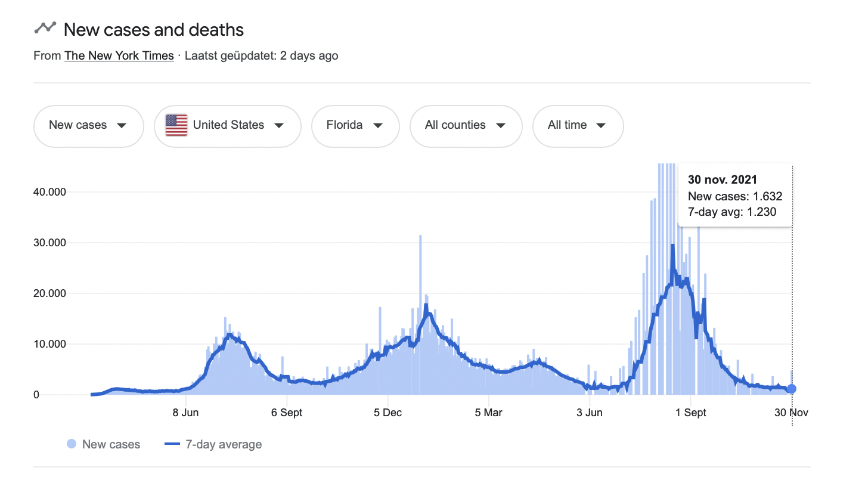Viewport: 868px width, 483px height.
Task: Click the blue data point marker at 30 Nov
Action: [x=792, y=389]
